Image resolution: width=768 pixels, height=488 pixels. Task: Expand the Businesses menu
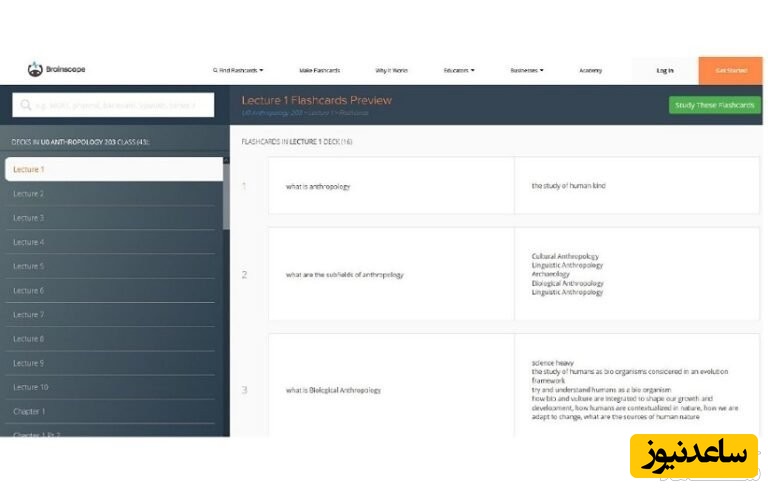526,70
